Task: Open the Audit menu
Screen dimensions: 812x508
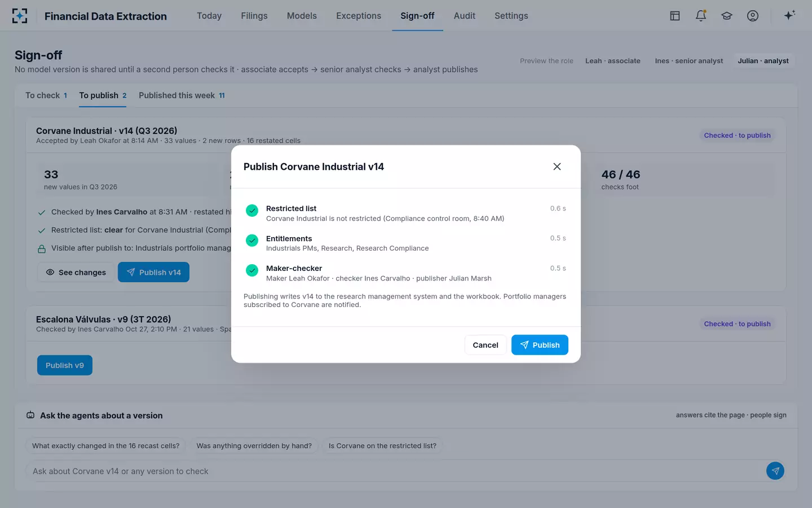Action: 465,16
